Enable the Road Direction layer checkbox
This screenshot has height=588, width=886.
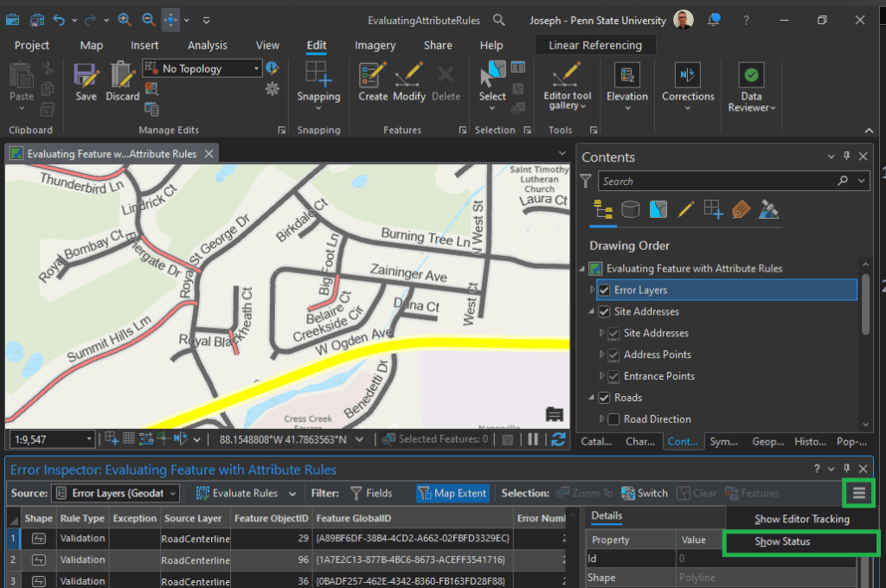(x=613, y=419)
